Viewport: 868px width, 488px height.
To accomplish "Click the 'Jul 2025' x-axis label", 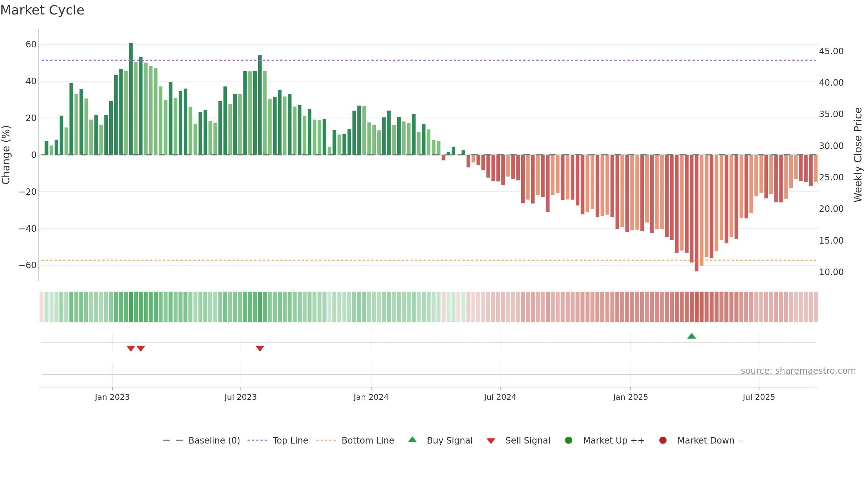I will (x=759, y=397).
